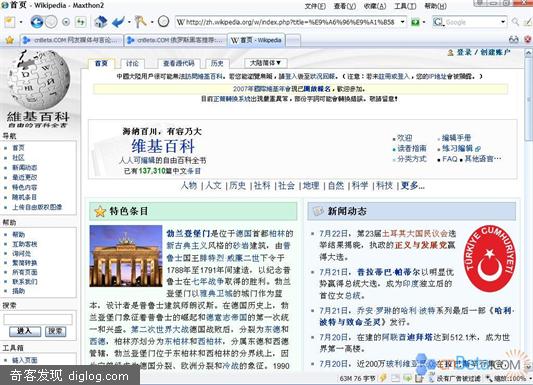Open the 工具(T) menu
The width and height of the screenshot is (533, 385).
[x=405, y=6]
